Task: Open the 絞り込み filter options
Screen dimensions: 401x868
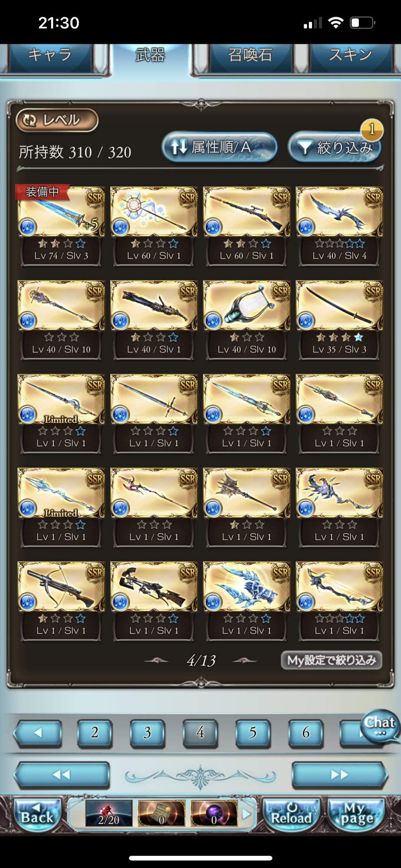Action: pos(335,147)
